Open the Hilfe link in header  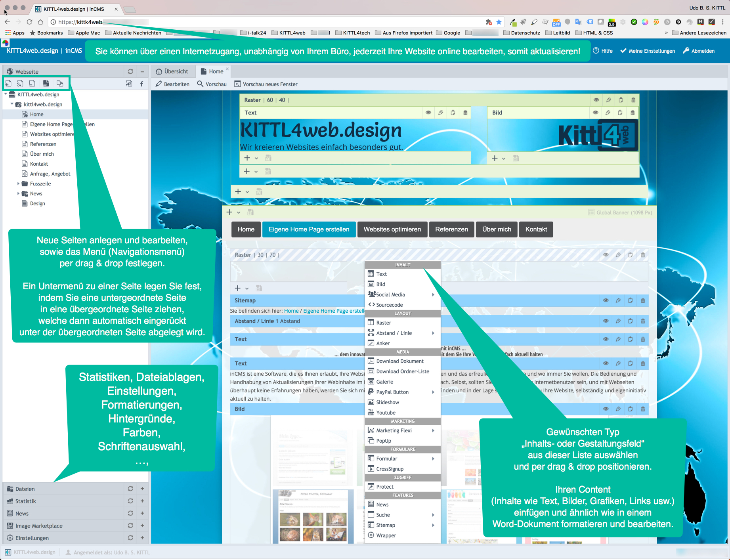click(603, 51)
